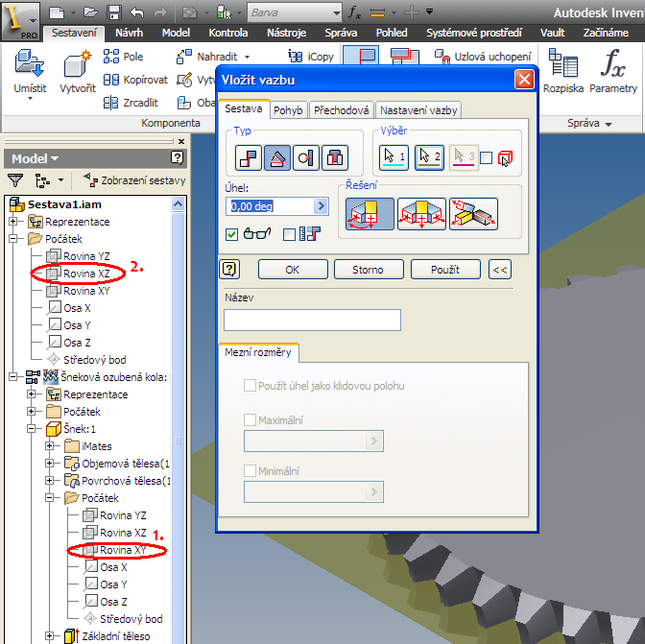This screenshot has height=644, width=645.
Task: Collapse the Šnek:1 component node
Action: click(x=32, y=428)
